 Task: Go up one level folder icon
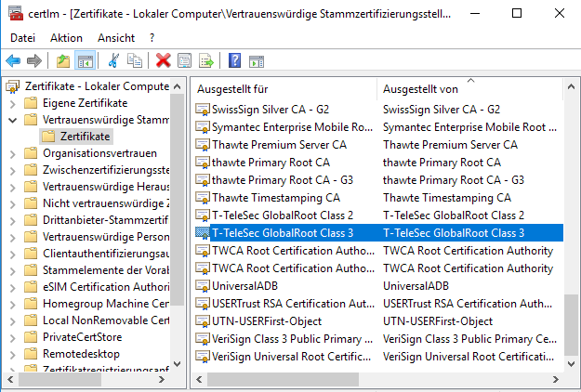63,60
